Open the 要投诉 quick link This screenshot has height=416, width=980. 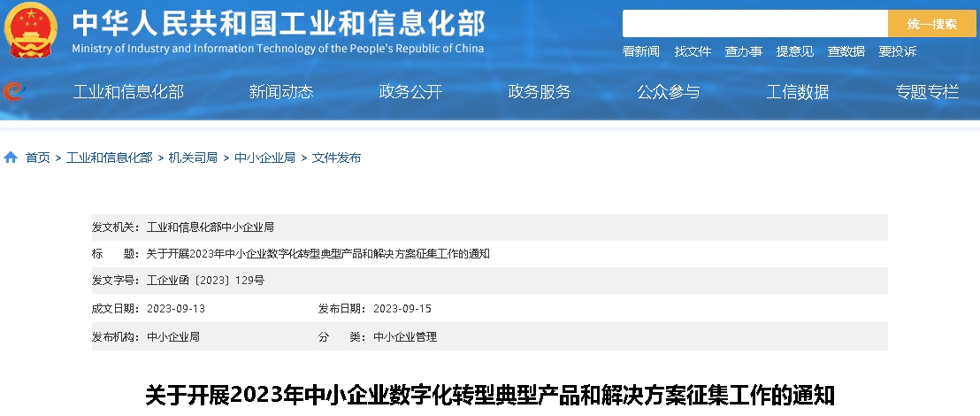point(898,52)
